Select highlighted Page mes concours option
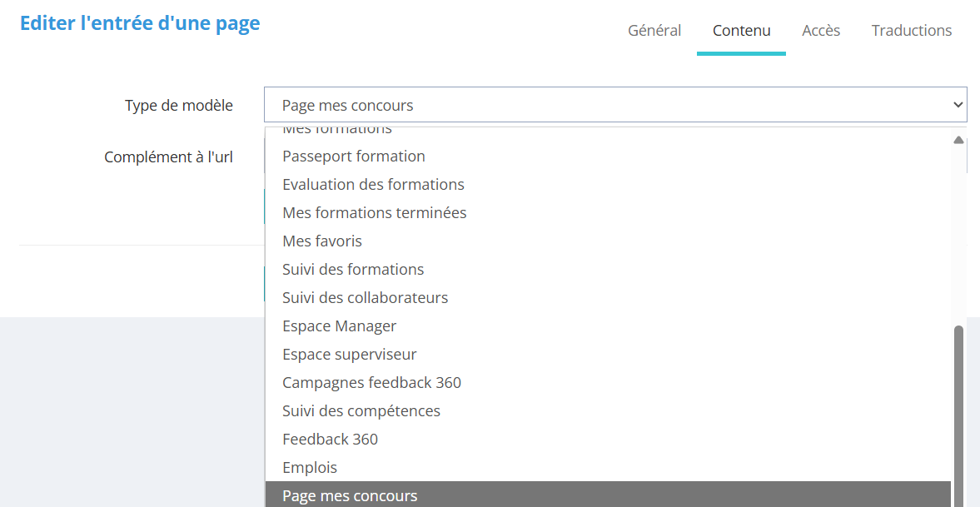 coord(350,495)
